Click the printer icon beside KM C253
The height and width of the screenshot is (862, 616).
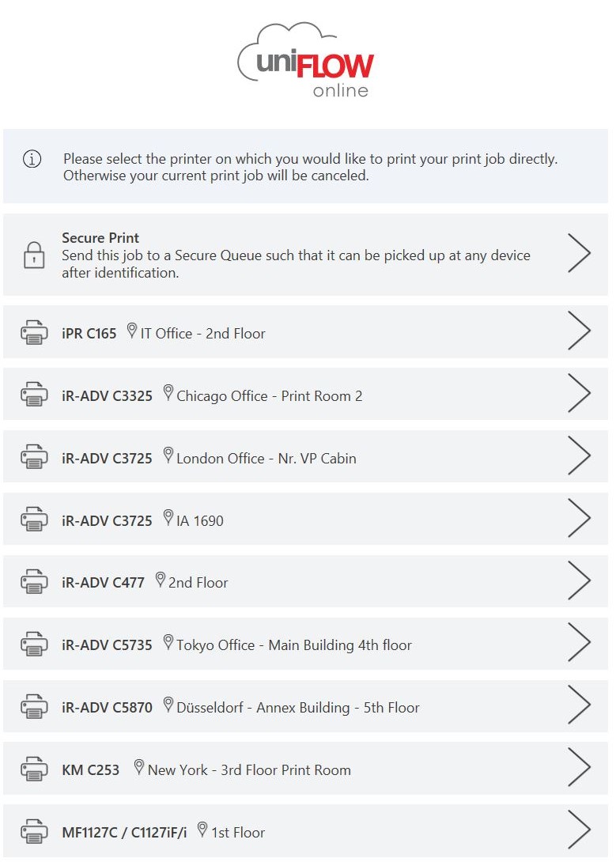tap(34, 769)
